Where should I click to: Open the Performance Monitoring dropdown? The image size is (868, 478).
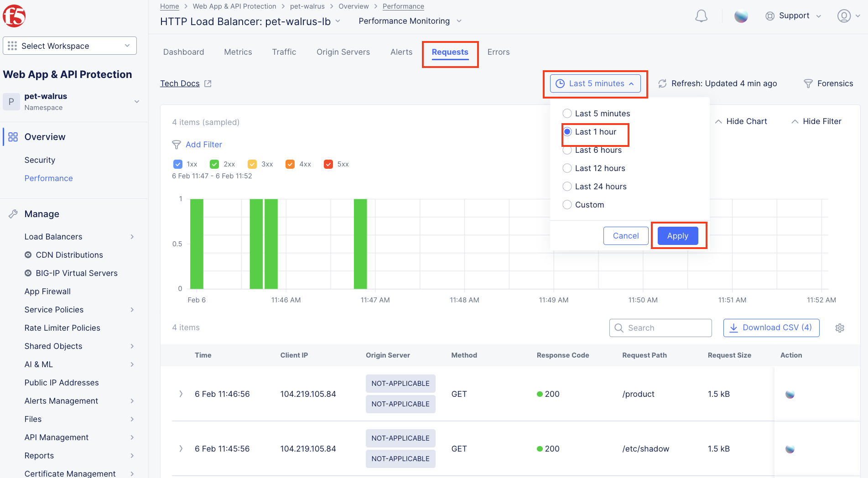[x=410, y=21]
